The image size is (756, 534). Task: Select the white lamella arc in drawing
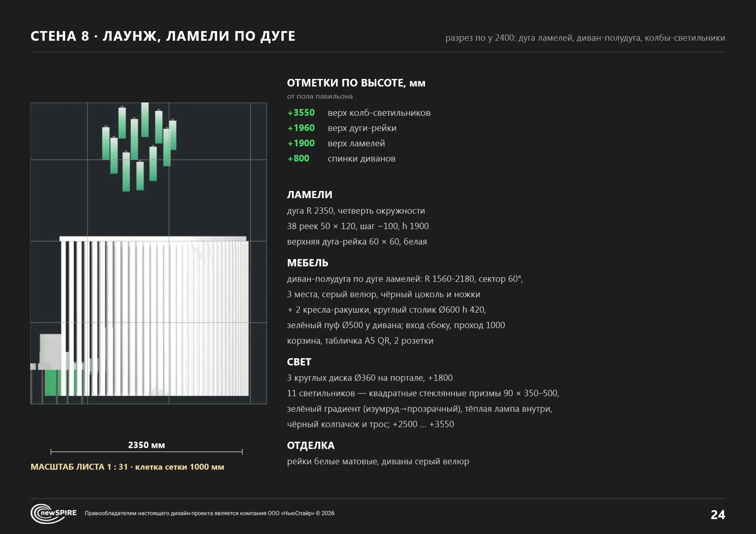[154, 316]
